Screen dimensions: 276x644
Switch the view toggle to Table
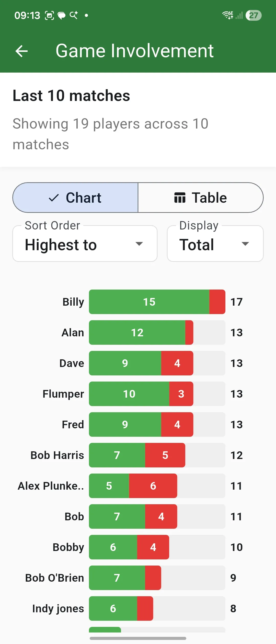pyautogui.click(x=201, y=197)
